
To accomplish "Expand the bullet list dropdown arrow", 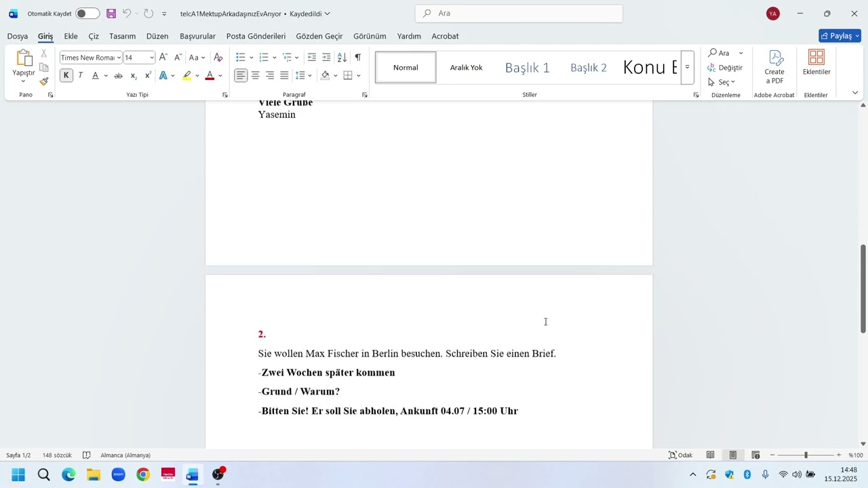I will pos(251,58).
